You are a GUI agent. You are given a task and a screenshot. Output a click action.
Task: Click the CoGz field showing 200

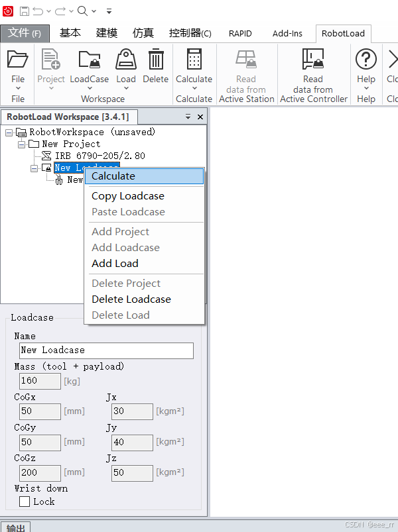point(40,473)
